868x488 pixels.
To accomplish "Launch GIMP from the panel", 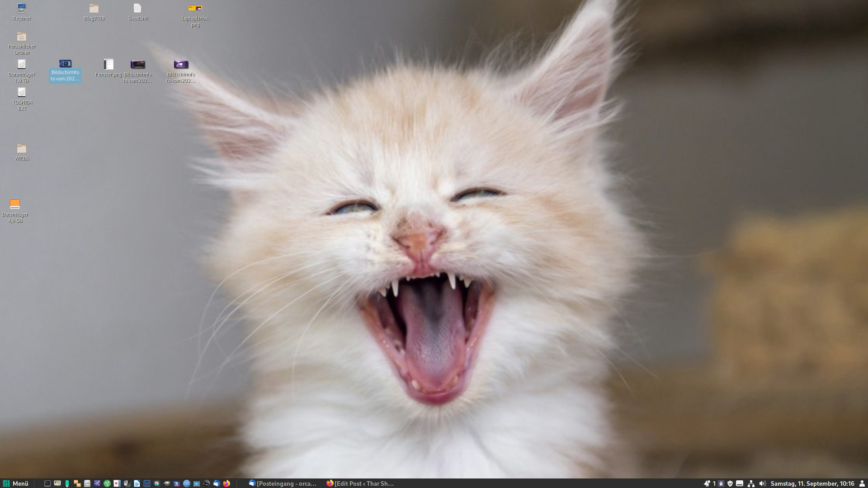I will tap(167, 483).
